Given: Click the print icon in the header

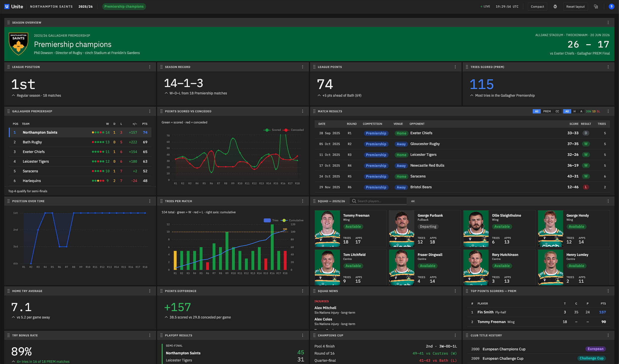Looking at the screenshot, I should point(555,7).
